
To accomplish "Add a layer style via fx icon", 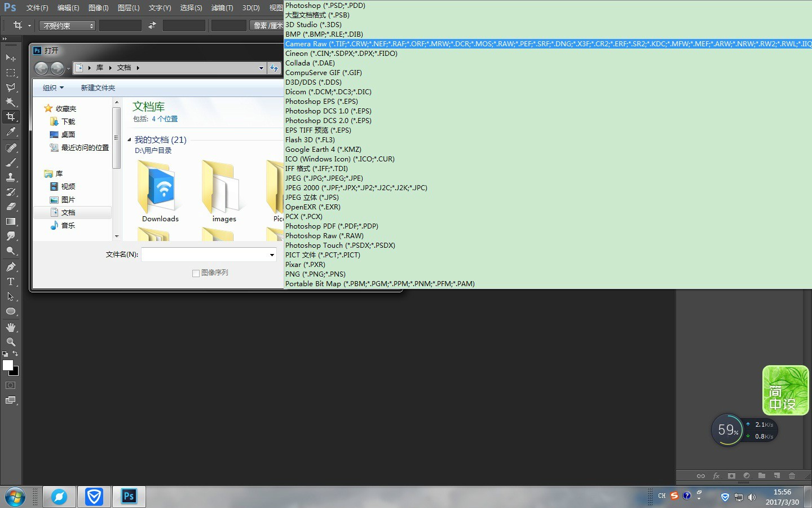I will (716, 476).
